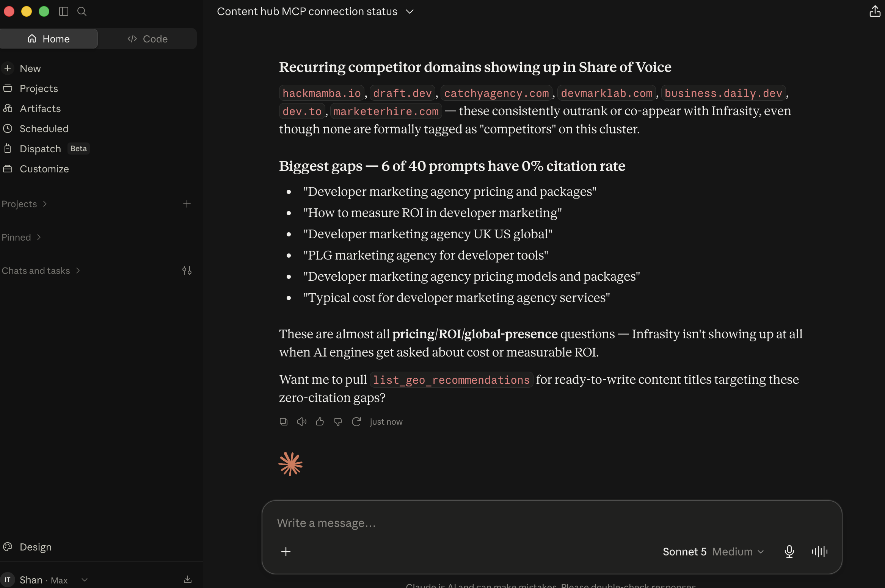The image size is (885, 588).
Task: Open the Sonnet 5 Medium model selector
Action: [x=713, y=551]
